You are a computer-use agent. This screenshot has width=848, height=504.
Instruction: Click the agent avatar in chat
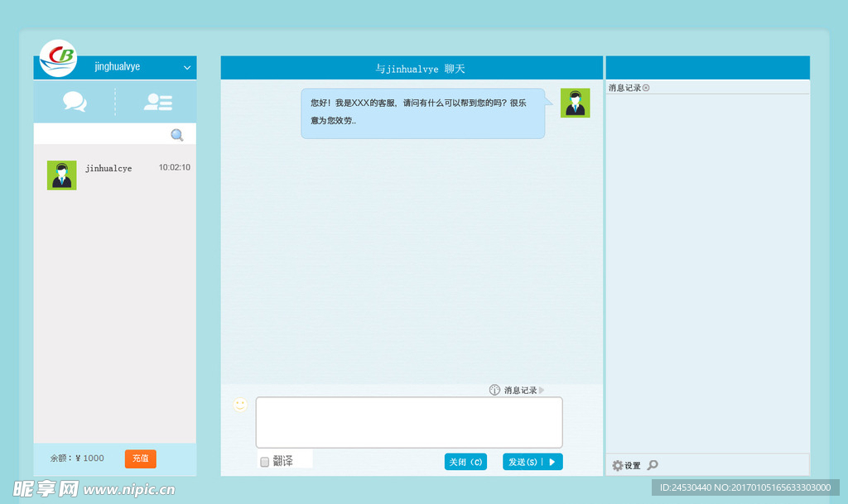point(575,103)
